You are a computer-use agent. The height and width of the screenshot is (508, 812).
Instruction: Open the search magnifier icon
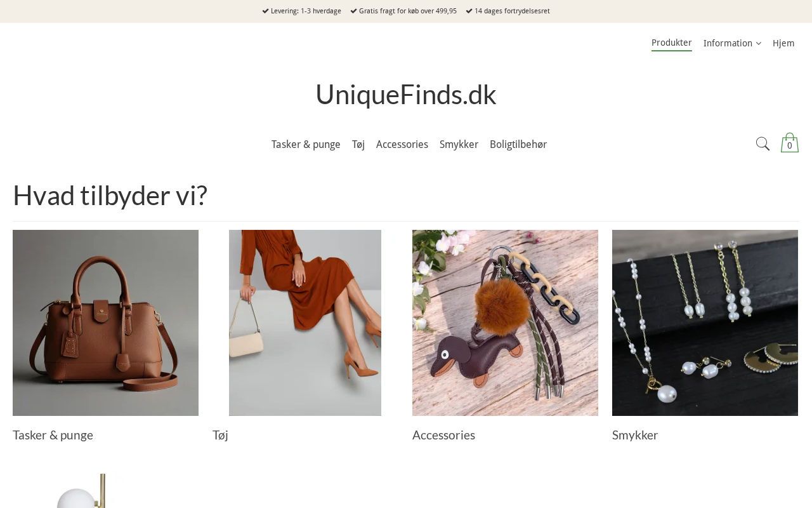point(763,144)
